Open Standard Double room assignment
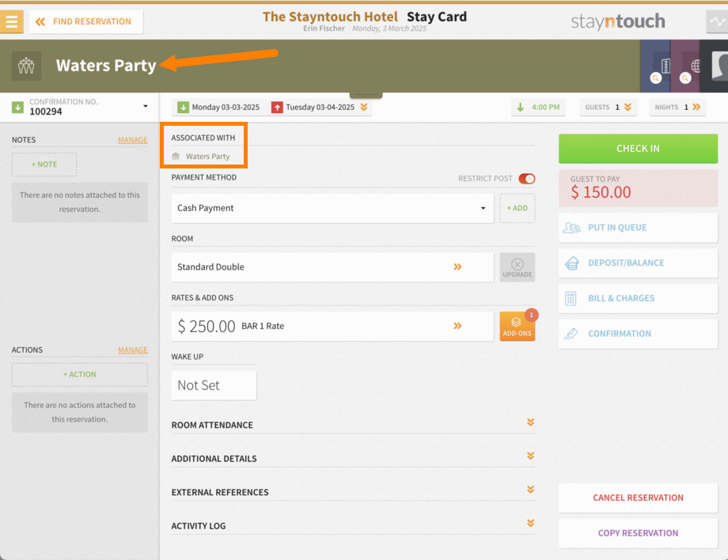 click(x=332, y=267)
